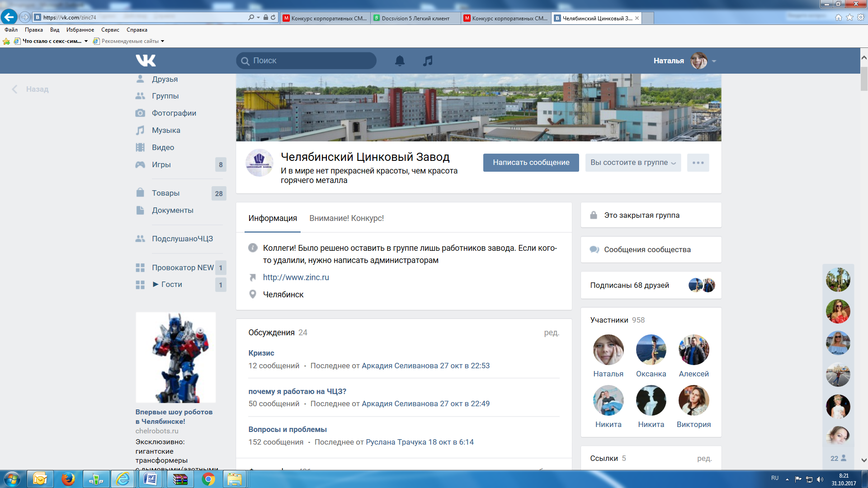
Task: Open Вопросы и проблемы discussion
Action: pyautogui.click(x=288, y=429)
